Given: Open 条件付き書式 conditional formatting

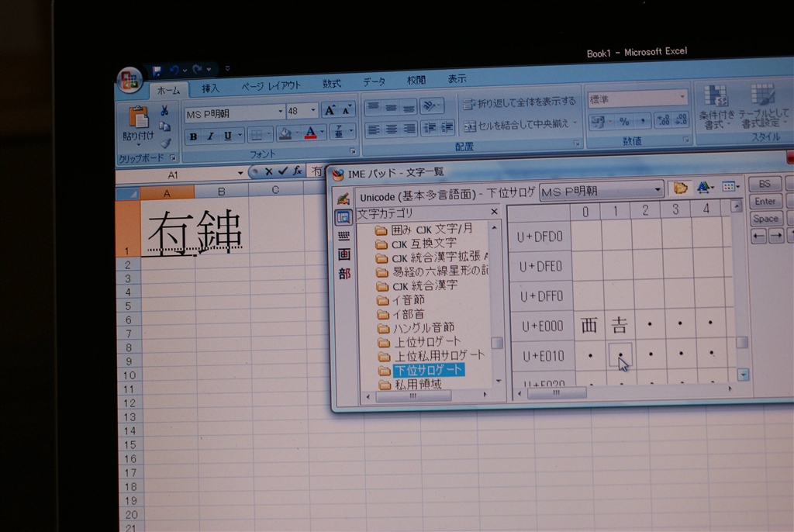Looking at the screenshot, I should (716, 106).
